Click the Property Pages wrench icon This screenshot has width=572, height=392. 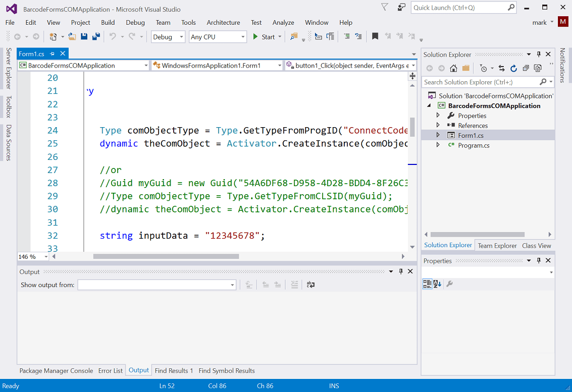coord(450,284)
